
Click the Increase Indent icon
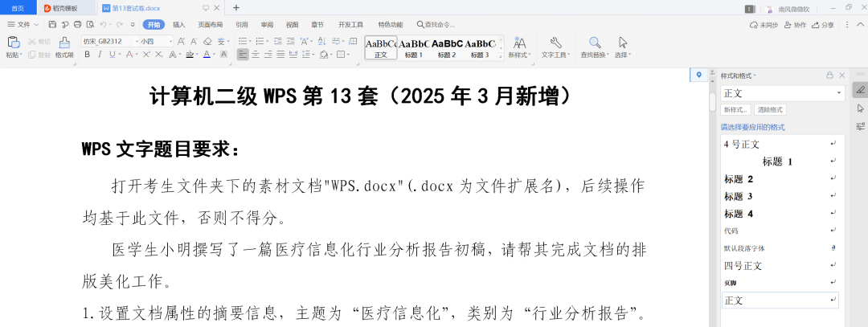pos(291,42)
